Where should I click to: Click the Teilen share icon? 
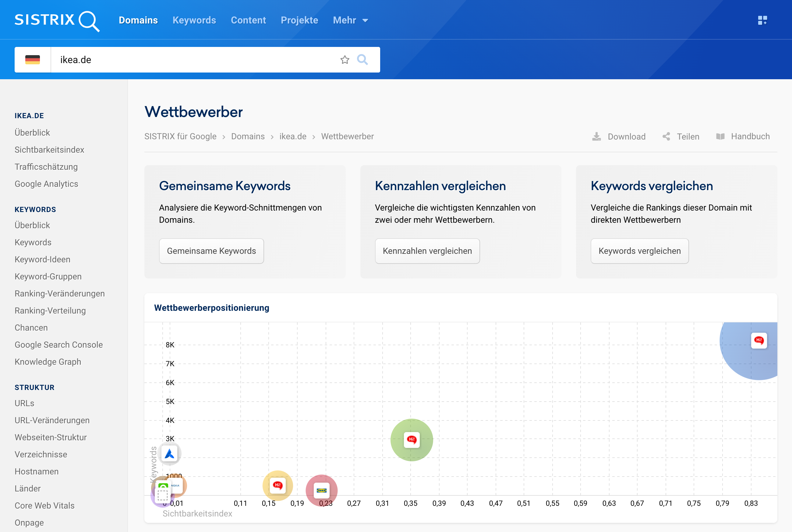pyautogui.click(x=666, y=137)
